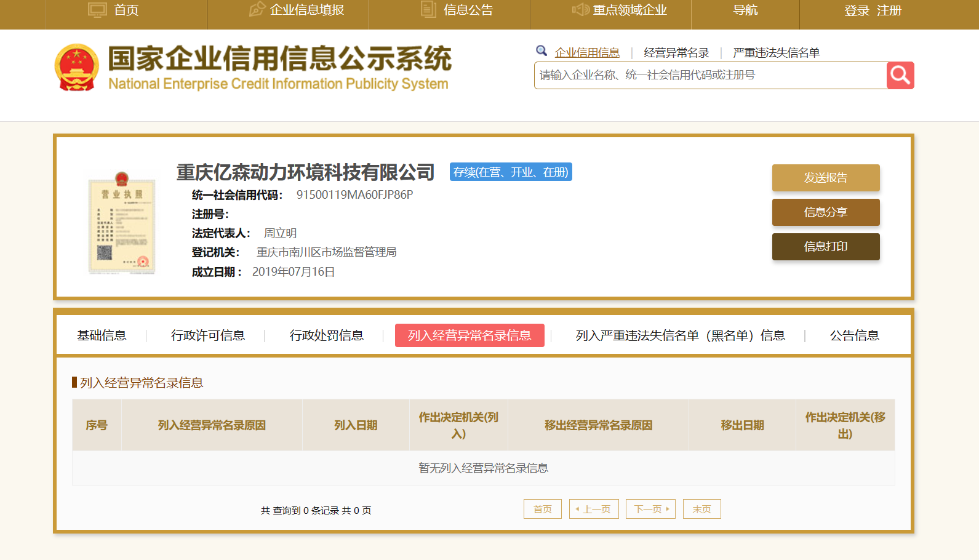Go to next page with 下一页
The height and width of the screenshot is (560, 979).
click(651, 509)
